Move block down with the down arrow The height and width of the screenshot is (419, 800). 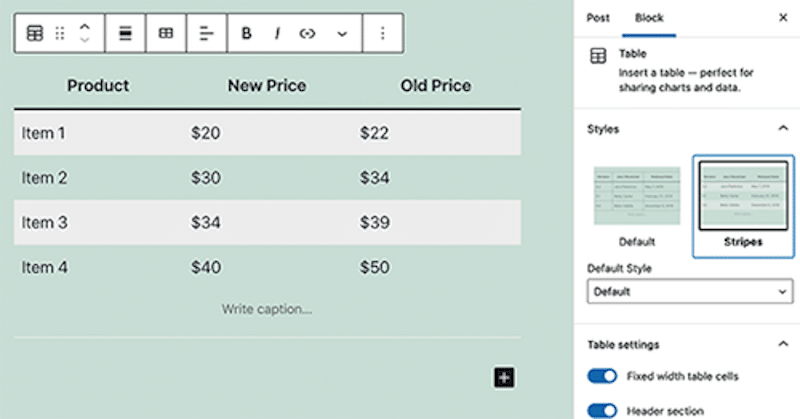(85, 40)
